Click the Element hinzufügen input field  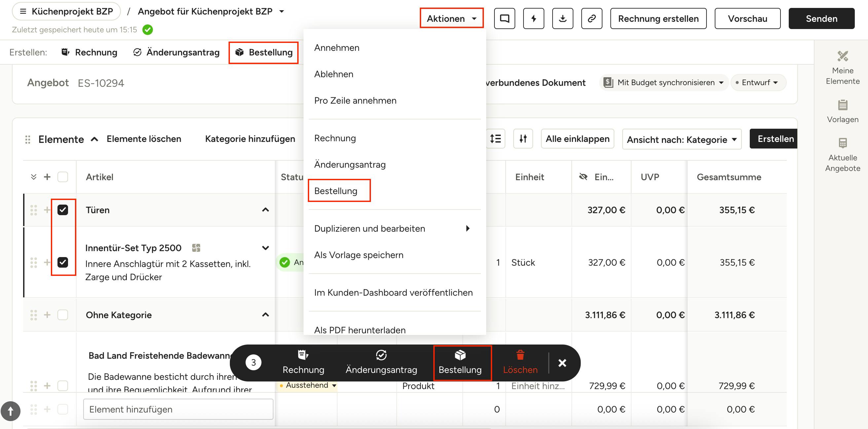click(178, 409)
